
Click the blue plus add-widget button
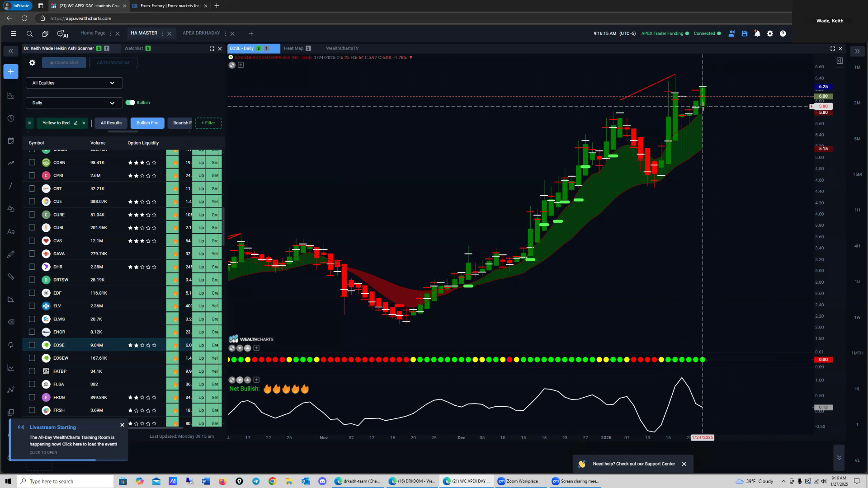(x=11, y=71)
